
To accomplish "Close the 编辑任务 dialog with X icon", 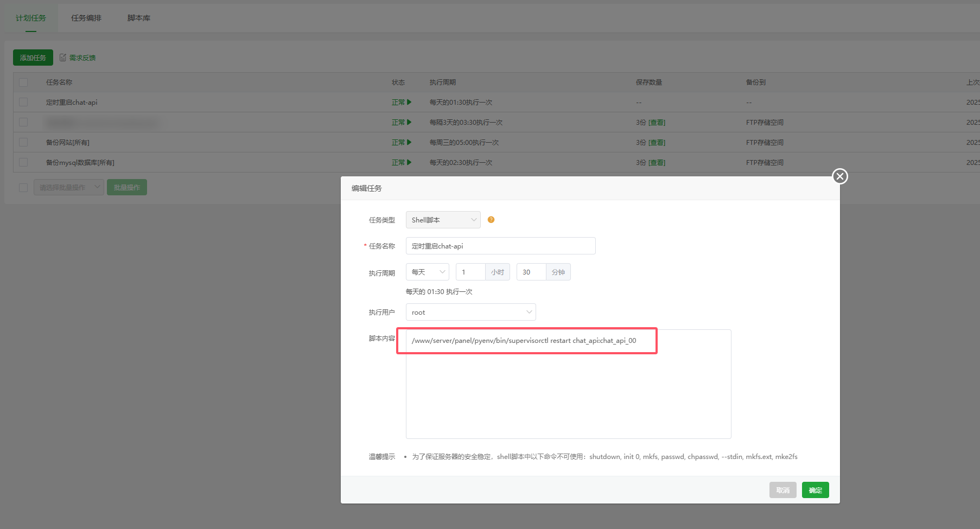I will click(x=840, y=176).
